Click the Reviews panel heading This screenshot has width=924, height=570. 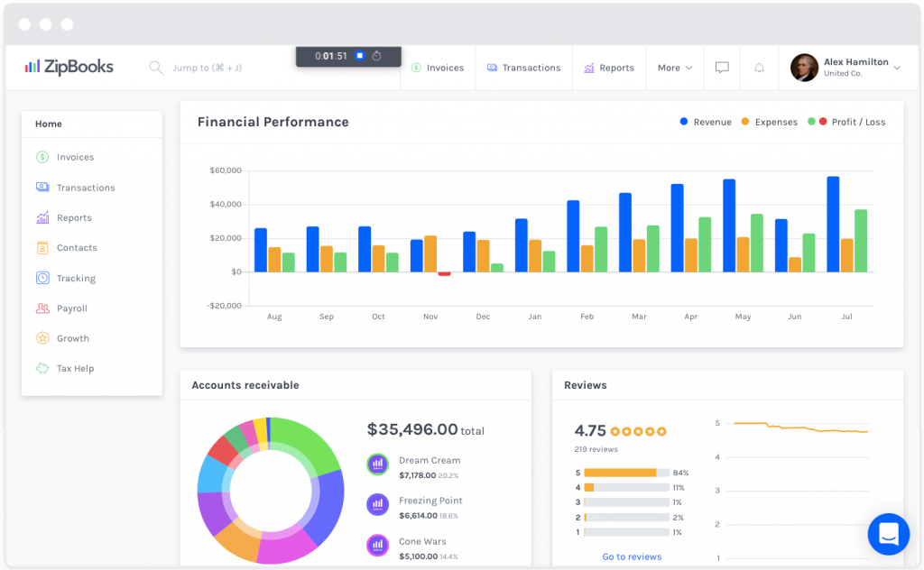click(585, 385)
